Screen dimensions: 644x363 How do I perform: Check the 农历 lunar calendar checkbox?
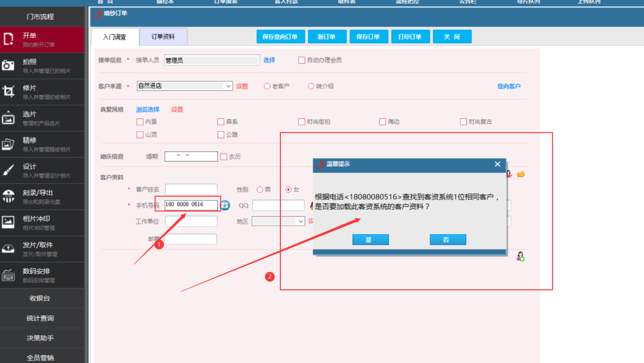pos(223,157)
